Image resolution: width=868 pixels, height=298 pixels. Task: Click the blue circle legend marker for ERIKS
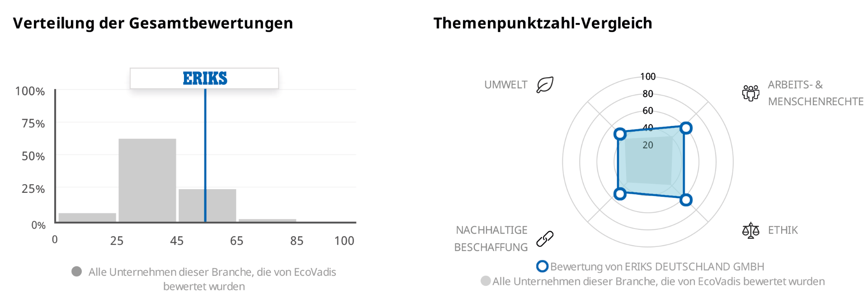point(542,266)
